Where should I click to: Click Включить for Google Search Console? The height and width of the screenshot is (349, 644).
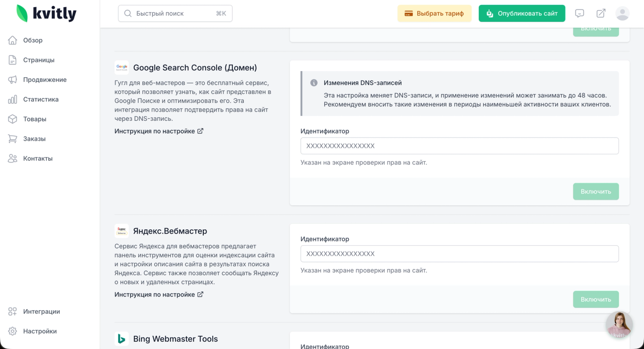pyautogui.click(x=596, y=192)
